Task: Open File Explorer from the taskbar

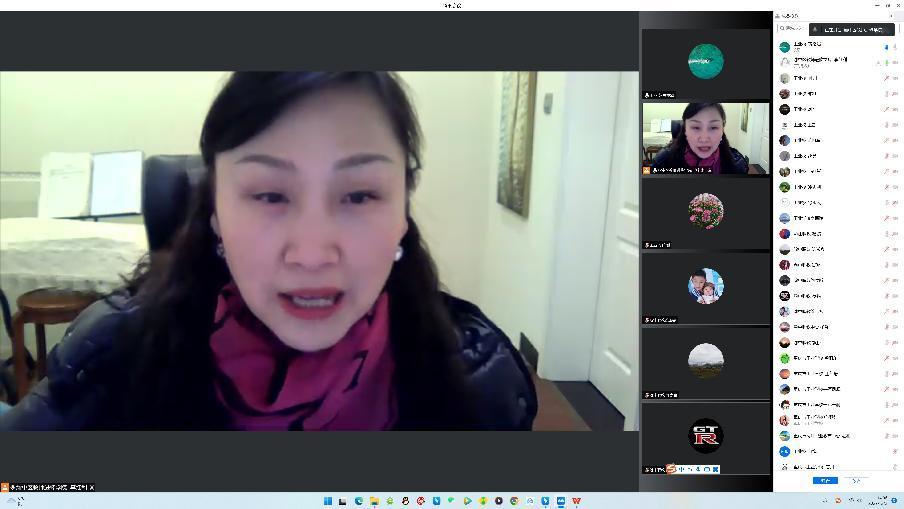Action: [x=374, y=501]
